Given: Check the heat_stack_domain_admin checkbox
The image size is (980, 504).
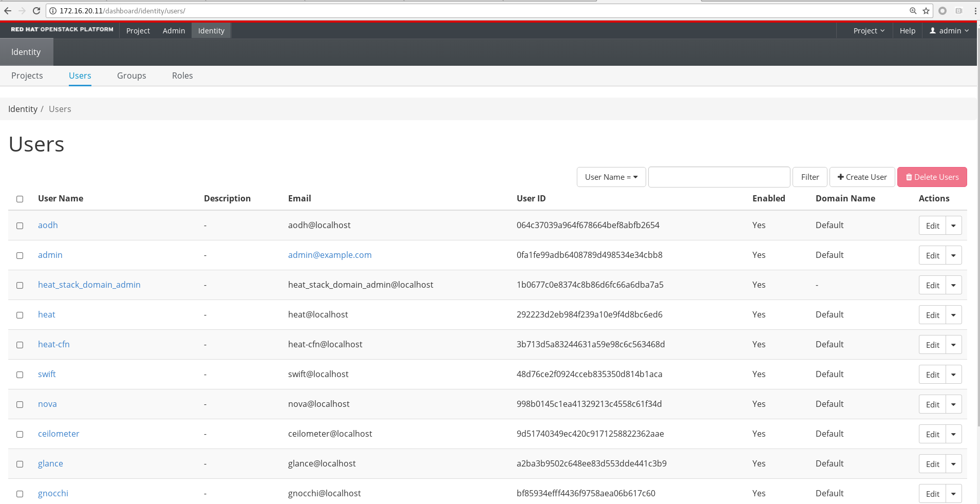Looking at the screenshot, I should tap(20, 285).
